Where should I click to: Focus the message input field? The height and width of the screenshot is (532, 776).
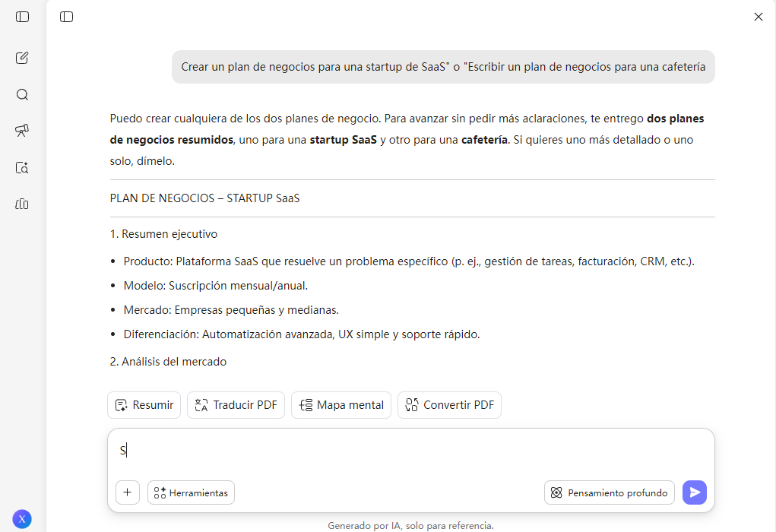410,450
